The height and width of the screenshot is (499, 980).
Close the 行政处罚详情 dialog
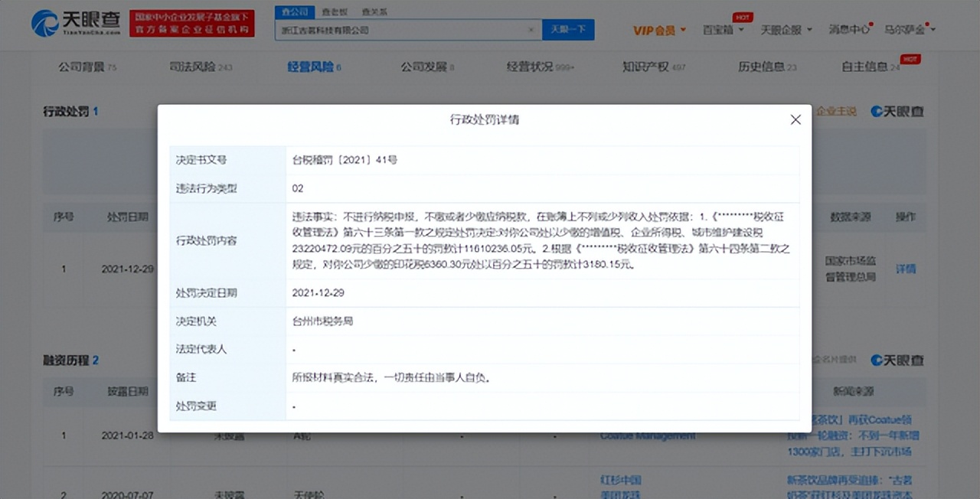795,119
